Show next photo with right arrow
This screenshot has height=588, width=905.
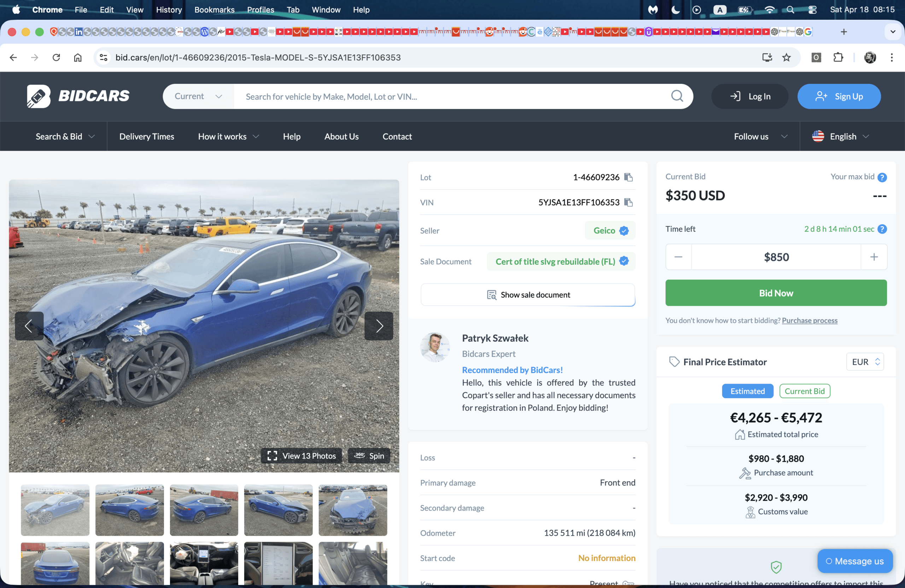pos(379,326)
